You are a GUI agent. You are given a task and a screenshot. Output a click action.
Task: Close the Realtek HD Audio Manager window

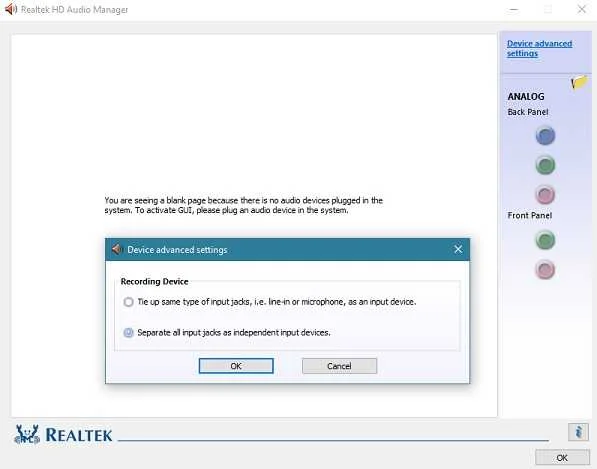point(581,9)
